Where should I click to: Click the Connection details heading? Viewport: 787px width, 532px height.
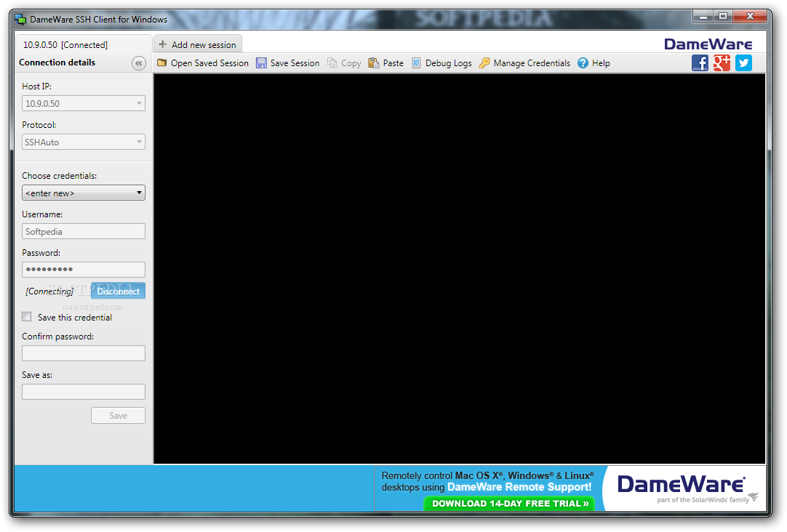[x=57, y=63]
